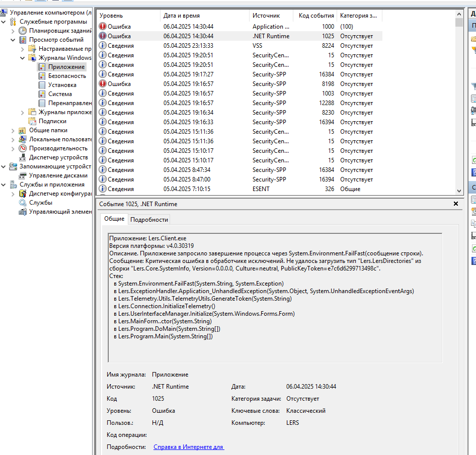Collapse the Служебные программы node
Viewport: 476px width, 455px height.
(4, 22)
